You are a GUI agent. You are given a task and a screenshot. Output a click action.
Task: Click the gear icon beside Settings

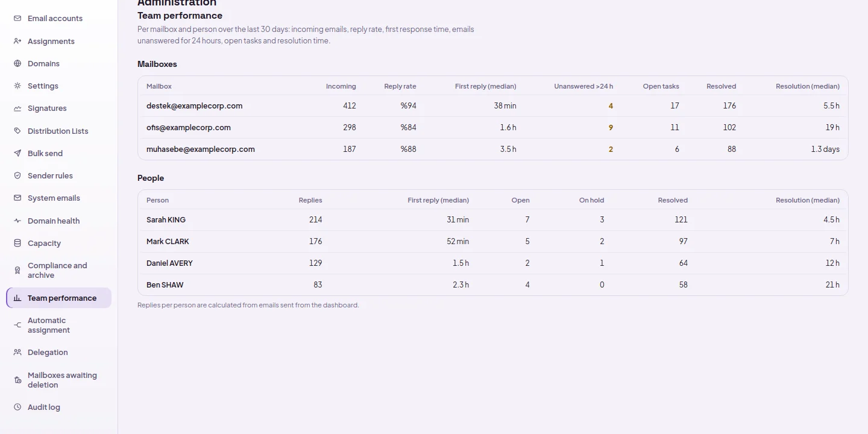[x=17, y=86]
